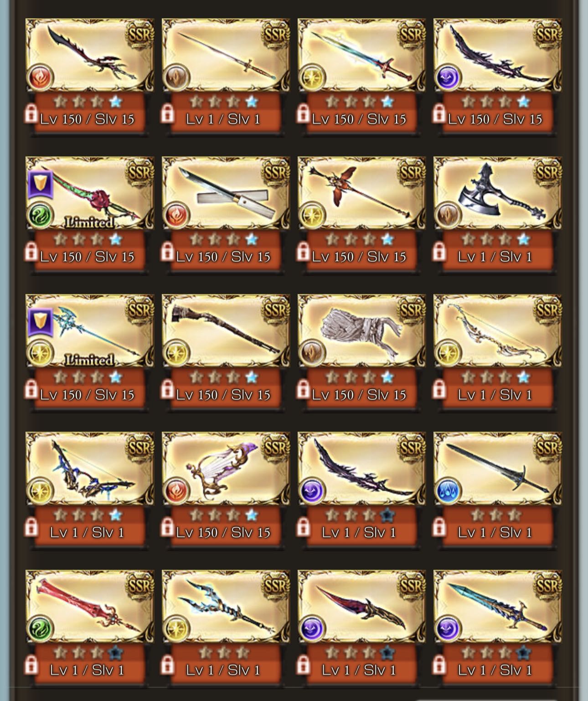Click the shield badge on the rose weapon
The height and width of the screenshot is (701, 588).
[40, 184]
